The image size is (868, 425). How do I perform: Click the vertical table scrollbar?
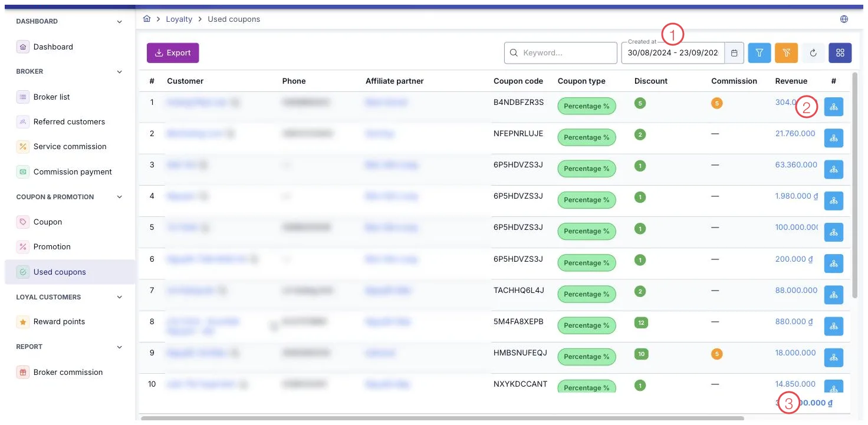[x=856, y=185]
